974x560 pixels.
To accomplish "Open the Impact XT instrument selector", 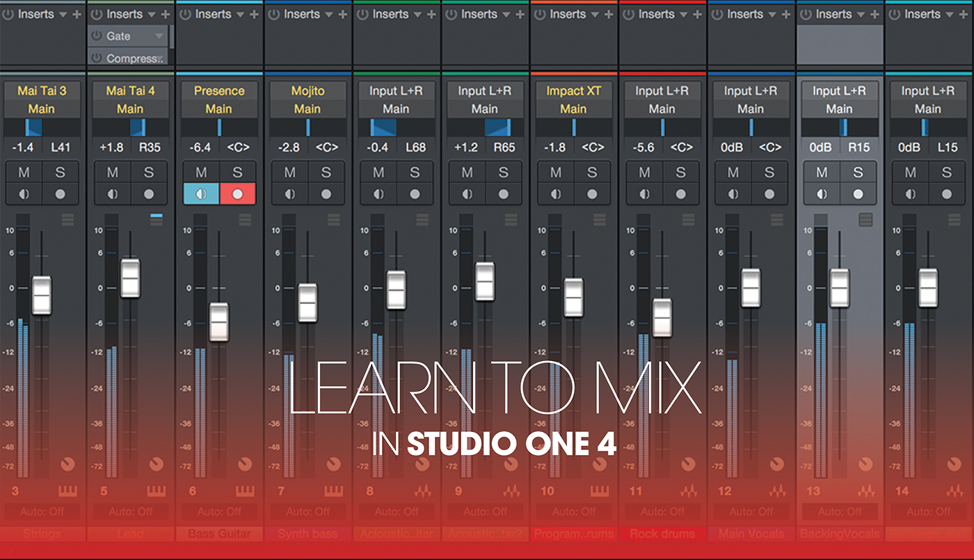I will (x=573, y=90).
